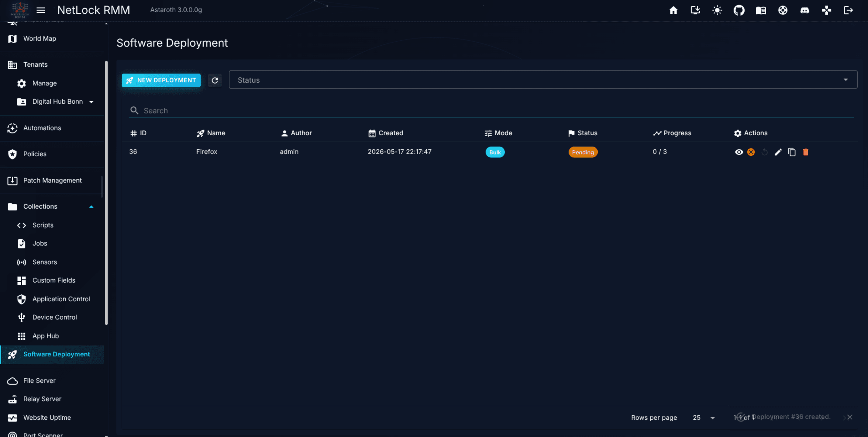Sort by the Created column header

pos(385,133)
